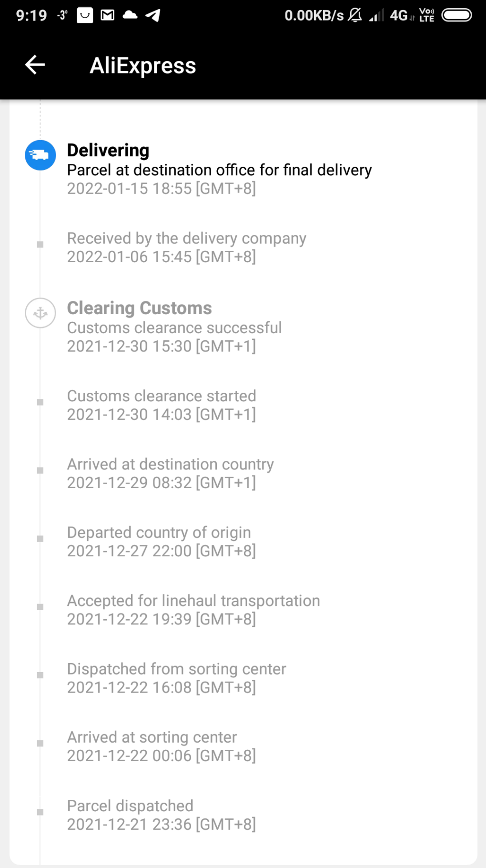Tap the AliExpress title text

[143, 65]
